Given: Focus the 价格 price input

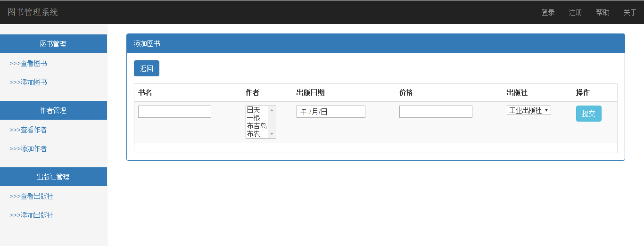Looking at the screenshot, I should click(x=436, y=112).
